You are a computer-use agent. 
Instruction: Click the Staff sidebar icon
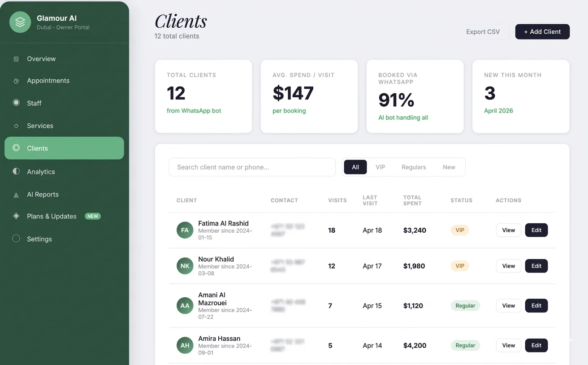16,103
